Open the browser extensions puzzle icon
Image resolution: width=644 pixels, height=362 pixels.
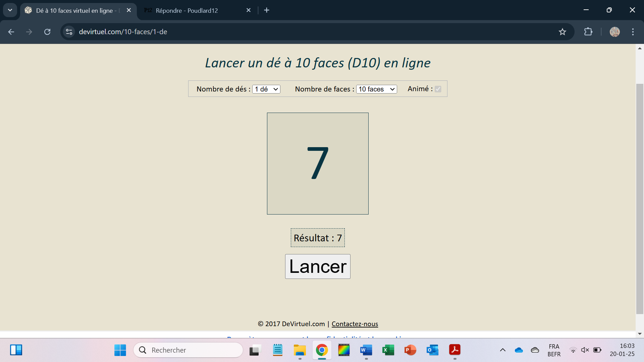click(588, 32)
